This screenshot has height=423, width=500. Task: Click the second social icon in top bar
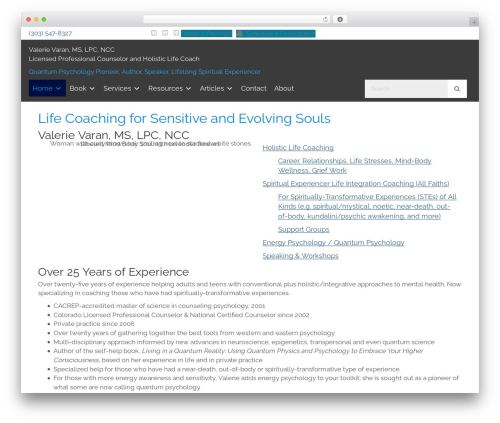(165, 33)
